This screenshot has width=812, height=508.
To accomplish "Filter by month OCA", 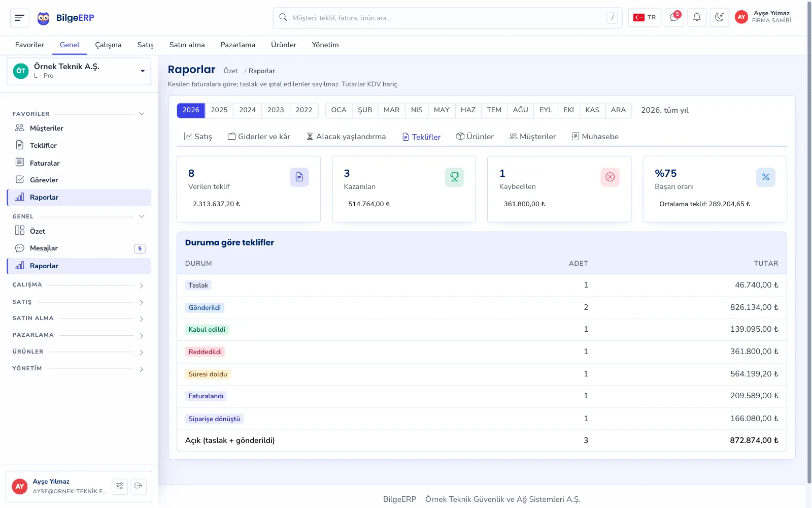I will click(339, 110).
